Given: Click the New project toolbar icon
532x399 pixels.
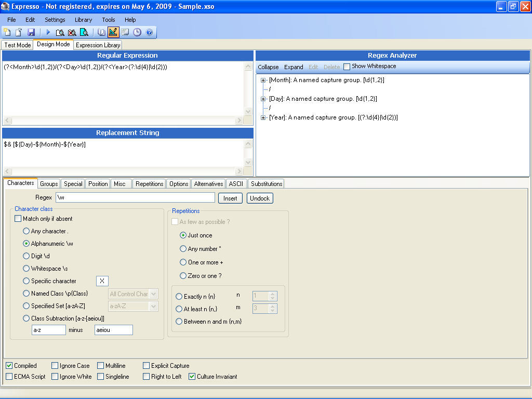Looking at the screenshot, I should coord(8,32).
